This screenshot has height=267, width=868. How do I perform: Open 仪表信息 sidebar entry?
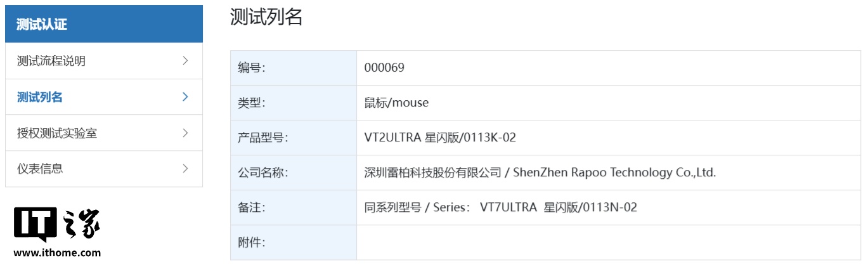pyautogui.click(x=104, y=169)
